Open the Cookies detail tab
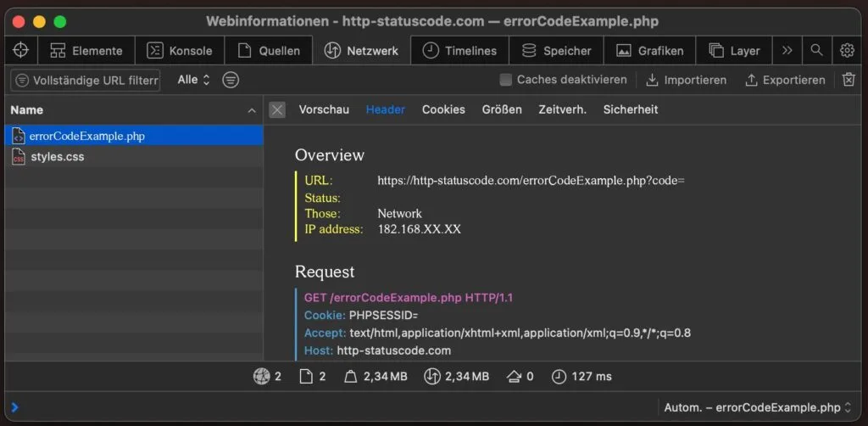The height and width of the screenshot is (426, 868). (x=443, y=109)
